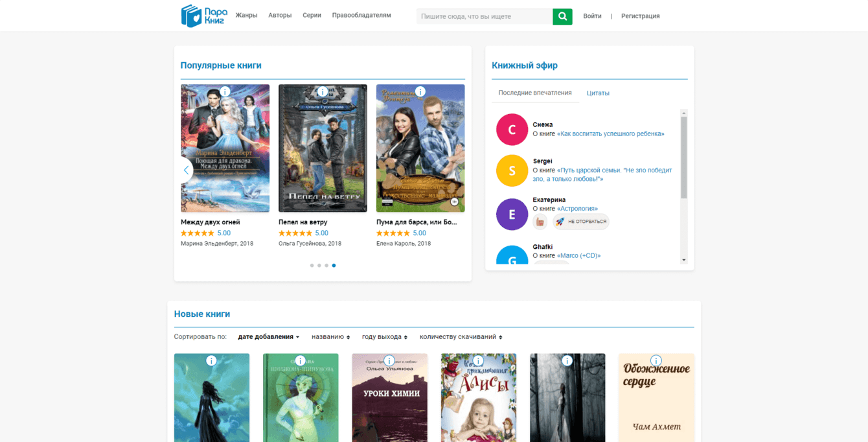The height and width of the screenshot is (442, 868).
Task: Click the green search magnifier button
Action: click(562, 16)
